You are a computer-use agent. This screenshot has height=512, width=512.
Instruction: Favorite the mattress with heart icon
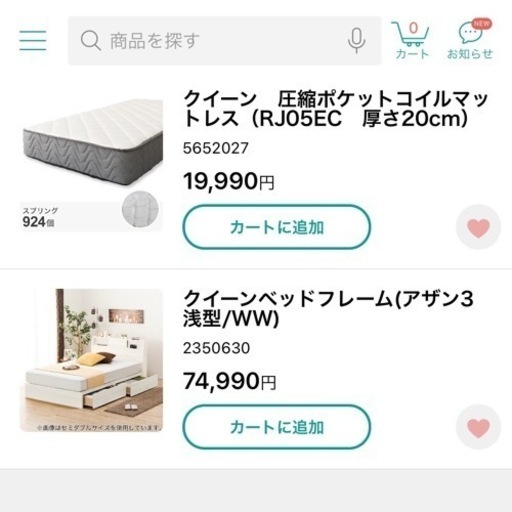pos(478,227)
